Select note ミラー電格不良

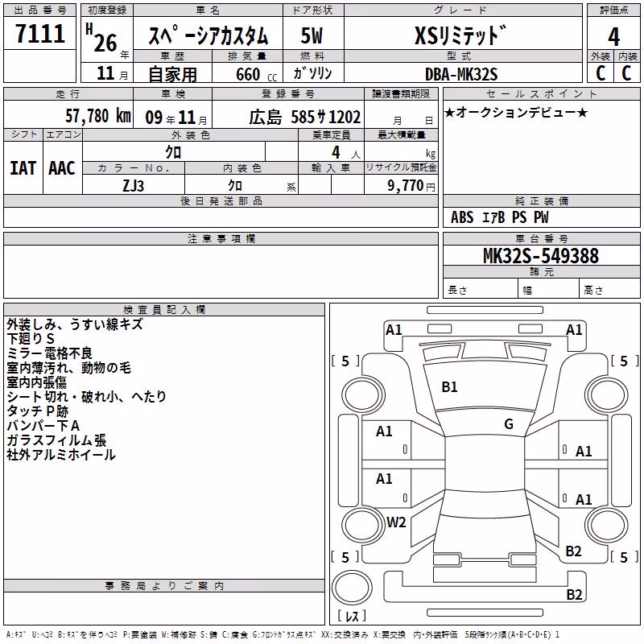pos(50,353)
